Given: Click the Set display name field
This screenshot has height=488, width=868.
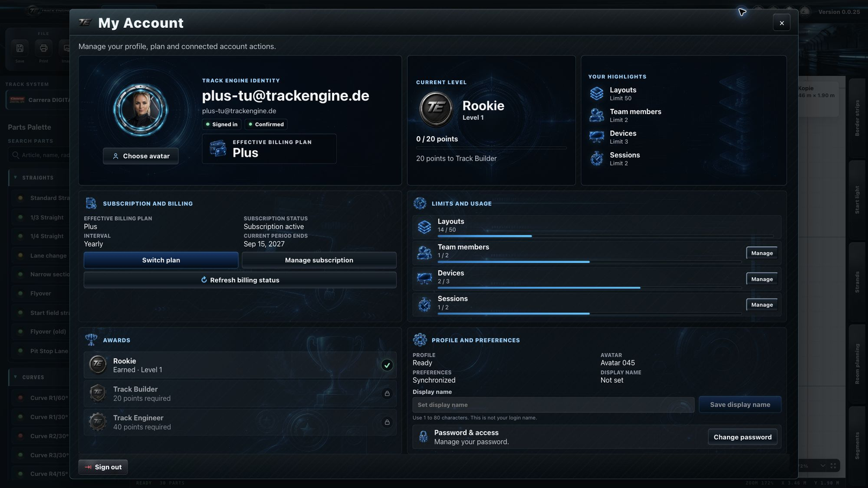Looking at the screenshot, I should 553,405.
